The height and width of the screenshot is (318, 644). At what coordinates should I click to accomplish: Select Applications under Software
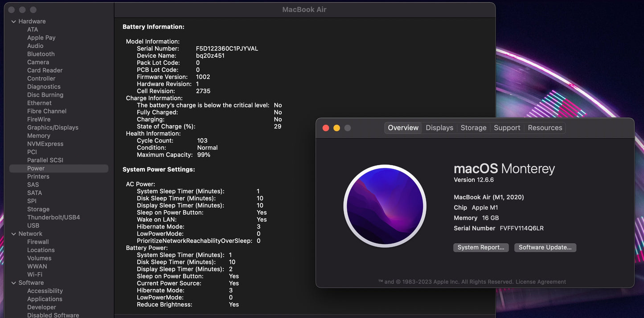pyautogui.click(x=45, y=299)
